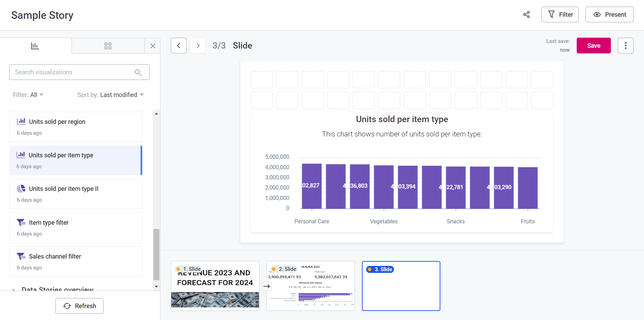
Task: Advance to next slide using right arrow
Action: [198, 45]
